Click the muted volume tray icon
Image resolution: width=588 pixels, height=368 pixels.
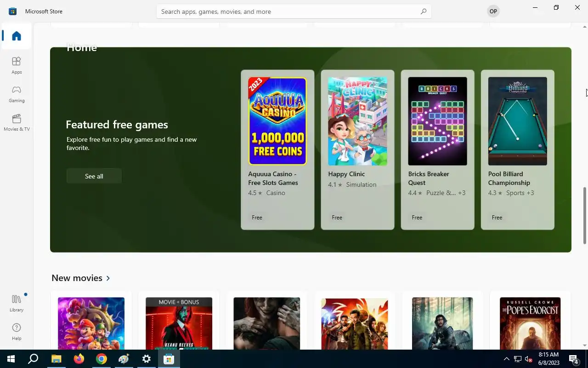[x=529, y=359]
